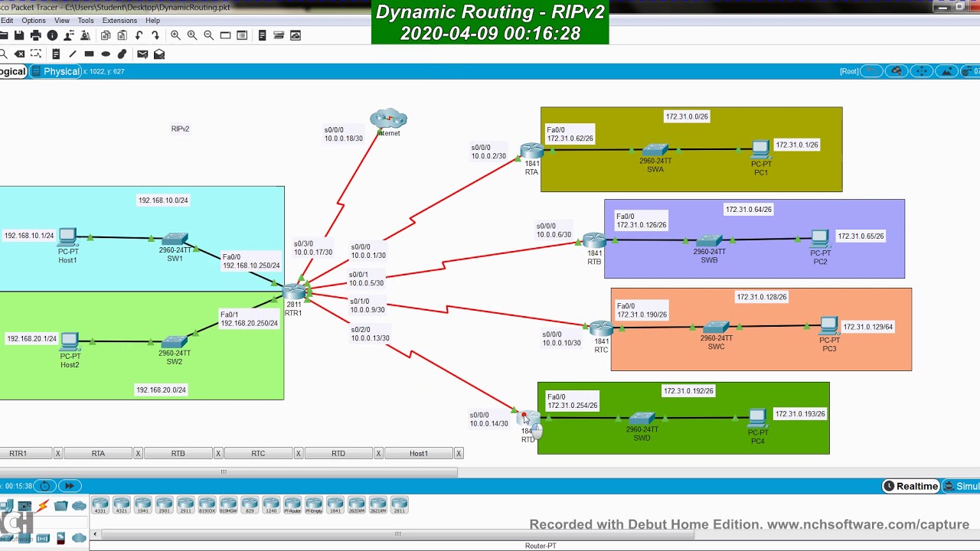This screenshot has width=980, height=551.
Task: Click the Add Simple PDU envelope
Action: click(x=142, y=54)
